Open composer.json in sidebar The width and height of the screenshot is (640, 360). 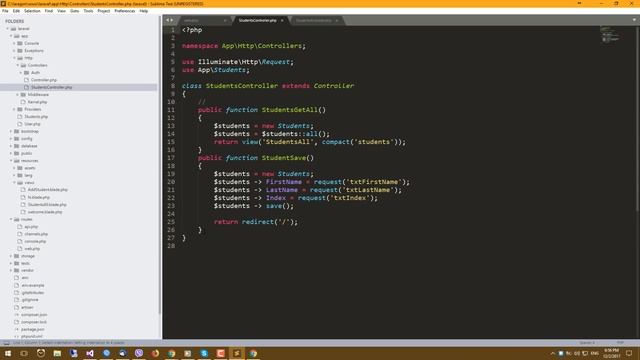click(x=34, y=315)
